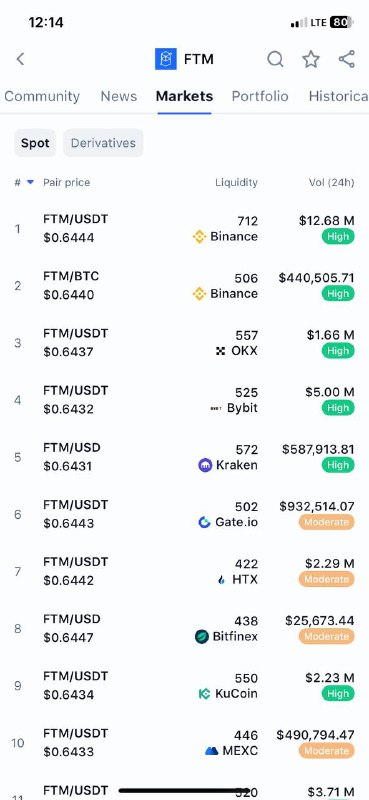
Task: Add FTM to watchlist star icon
Action: (311, 59)
